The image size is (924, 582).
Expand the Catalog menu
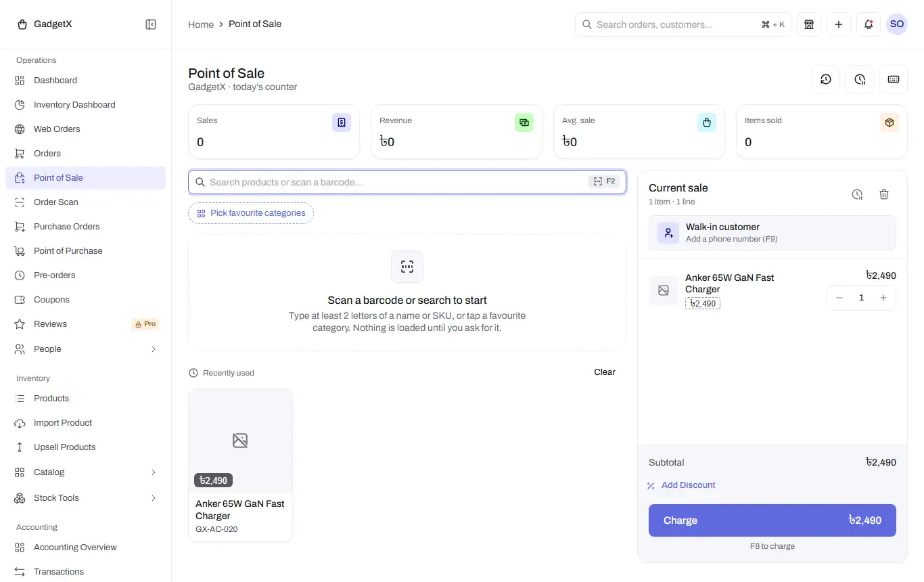click(85, 472)
